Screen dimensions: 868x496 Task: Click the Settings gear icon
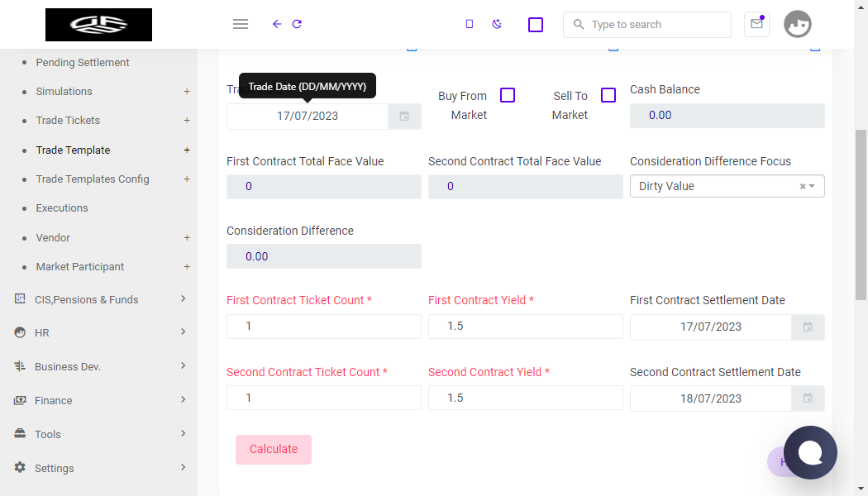(x=20, y=467)
